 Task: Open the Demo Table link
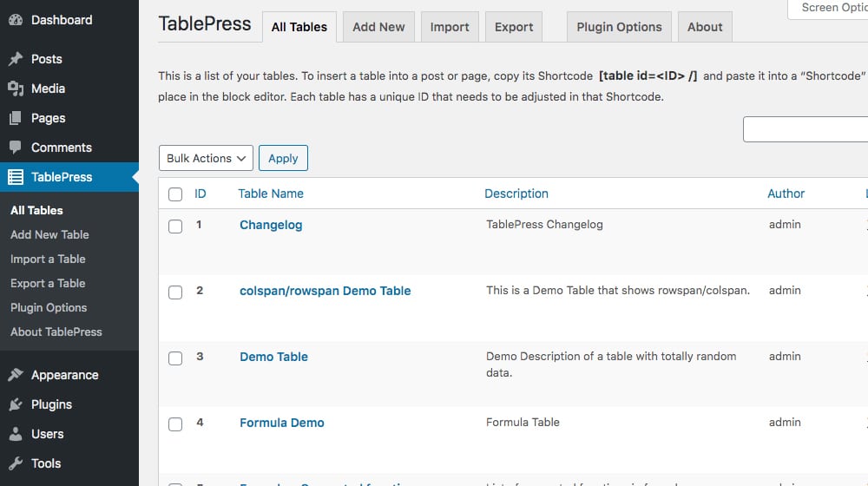point(273,357)
